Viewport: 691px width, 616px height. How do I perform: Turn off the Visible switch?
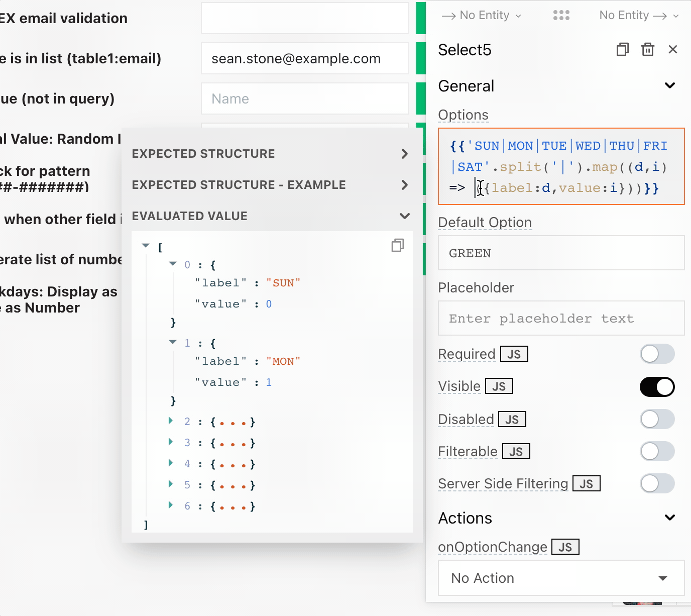pos(657,387)
